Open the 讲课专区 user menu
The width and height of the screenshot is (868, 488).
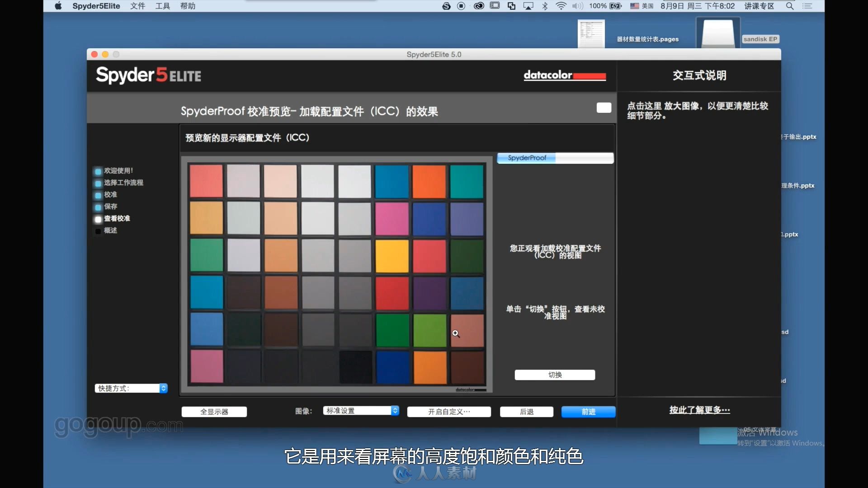759,6
